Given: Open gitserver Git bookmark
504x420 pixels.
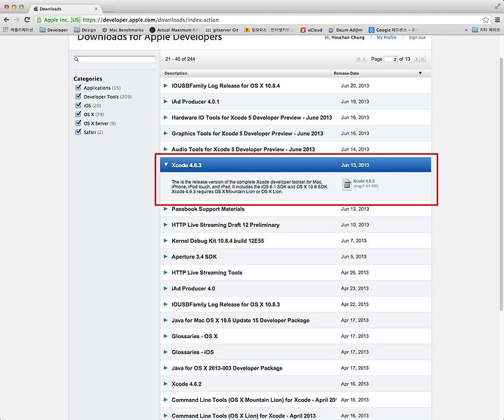Looking at the screenshot, I should (222, 30).
